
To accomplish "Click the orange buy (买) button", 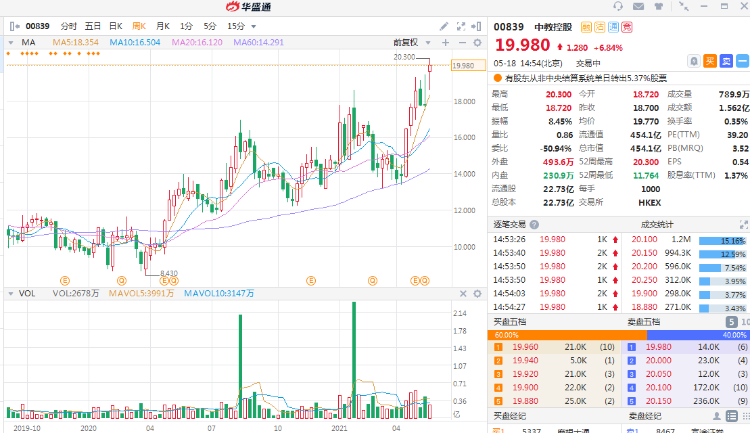I will tap(710, 61).
